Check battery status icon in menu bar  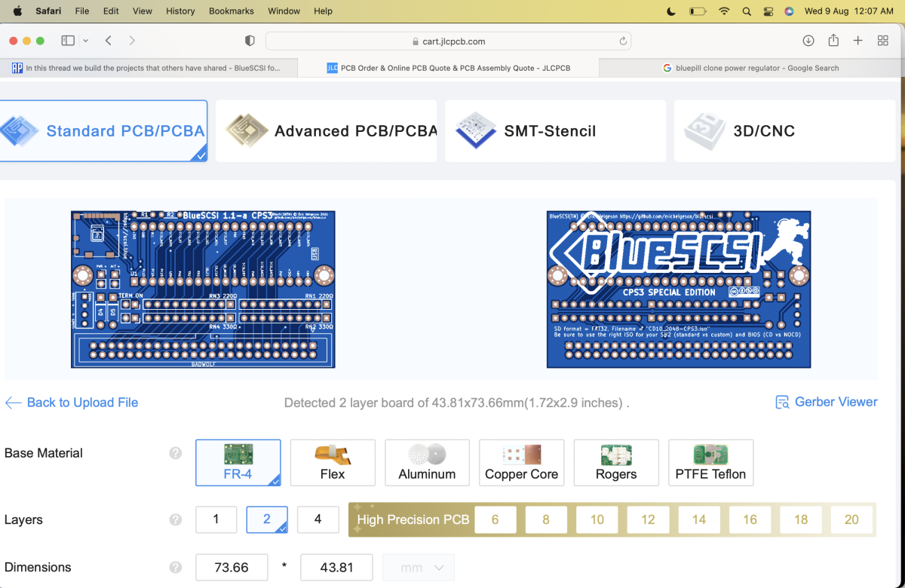pos(698,11)
